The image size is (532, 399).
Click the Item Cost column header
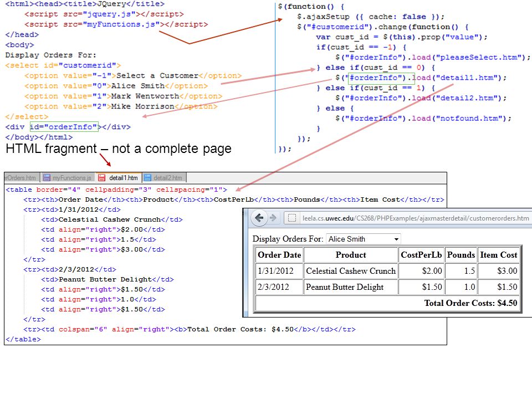499,255
